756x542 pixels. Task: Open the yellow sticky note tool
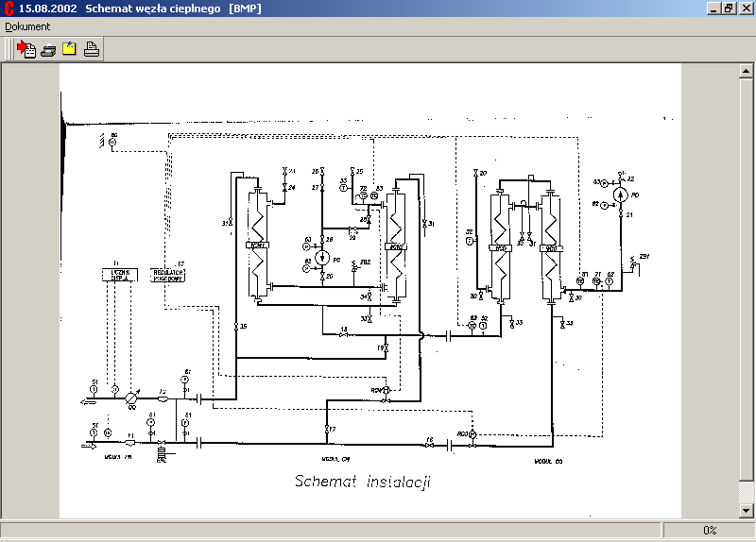pyautogui.click(x=70, y=50)
